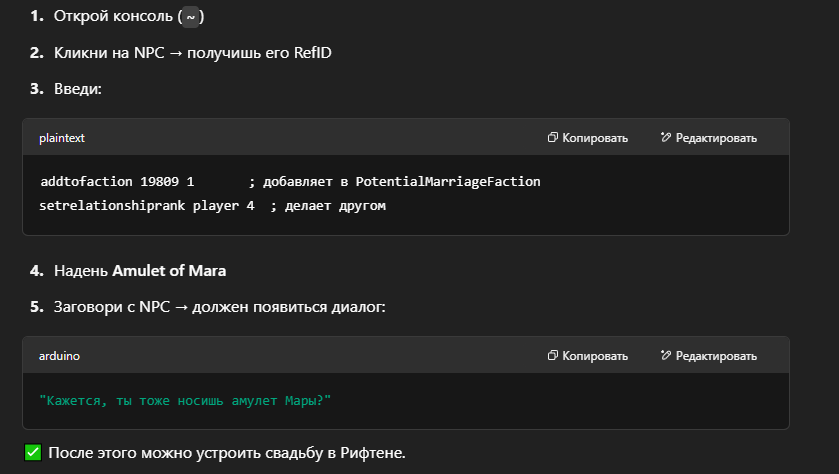This screenshot has width=839, height=474.
Task: Click the edit pencil icon in the plaintext block
Action: (665, 138)
